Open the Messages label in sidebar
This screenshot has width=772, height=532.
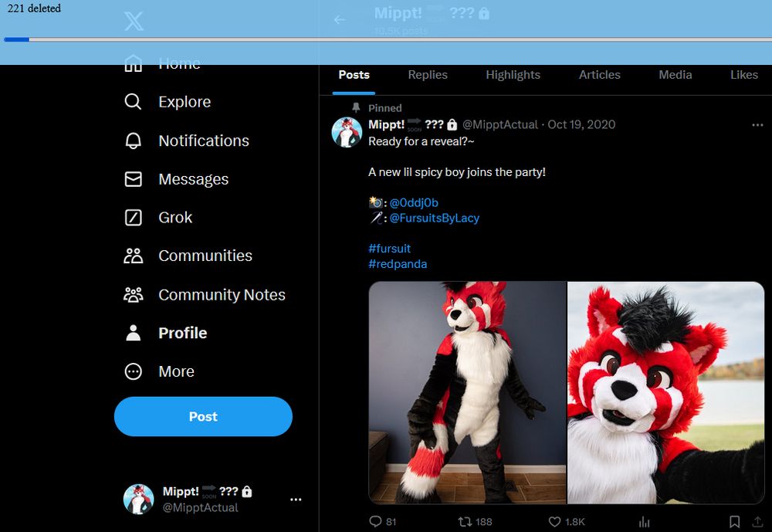pos(194,179)
